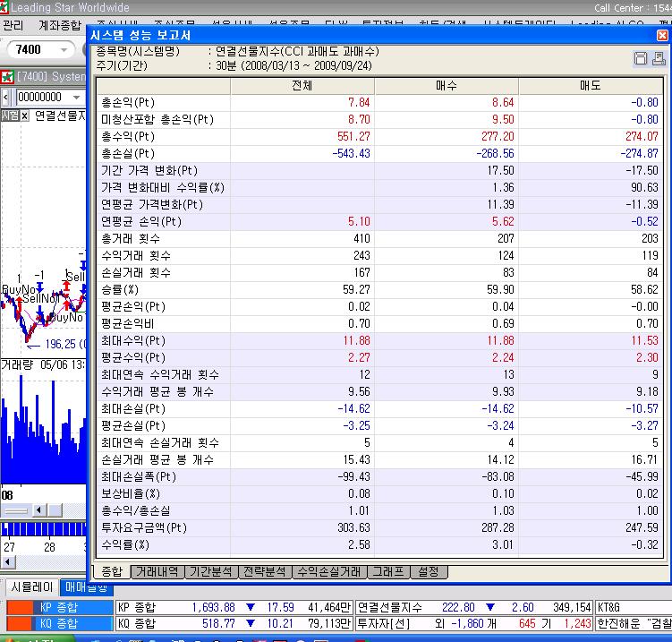Close the 시스템 성능 보고서 dialog

(661, 36)
